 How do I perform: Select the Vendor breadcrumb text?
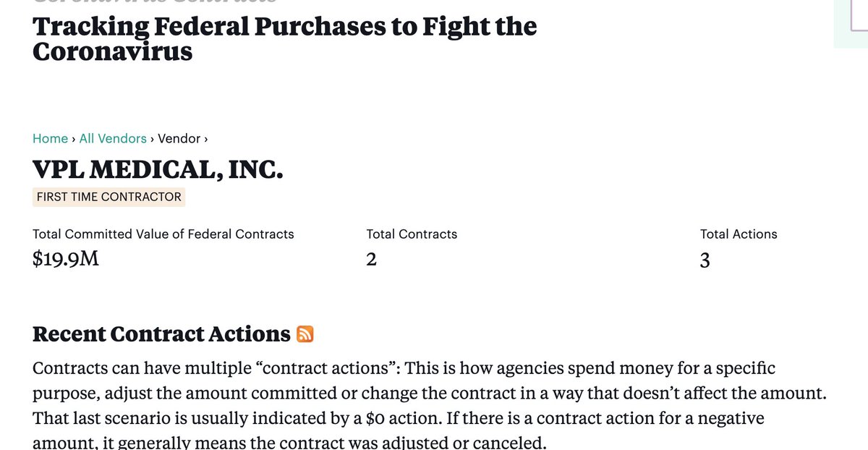tap(179, 138)
